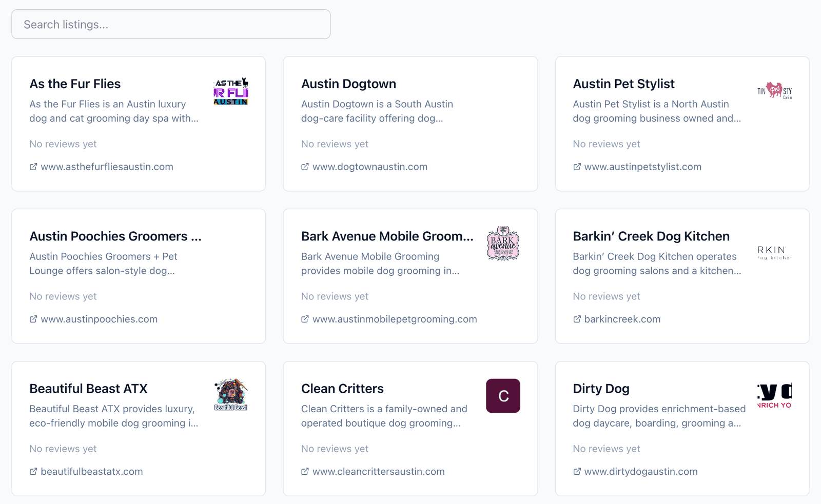Open the Beautiful Beast ATX logo
This screenshot has height=504, width=821.
[x=231, y=396]
